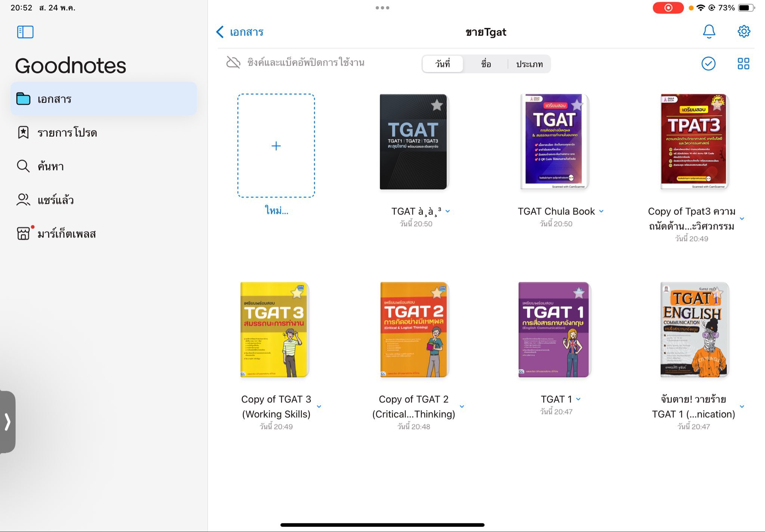Enable selection mode with checkmark circle
The width and height of the screenshot is (765, 532).
tap(708, 64)
